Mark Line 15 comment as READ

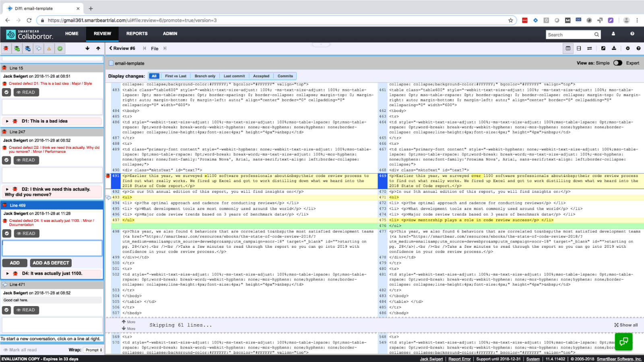(x=26, y=93)
